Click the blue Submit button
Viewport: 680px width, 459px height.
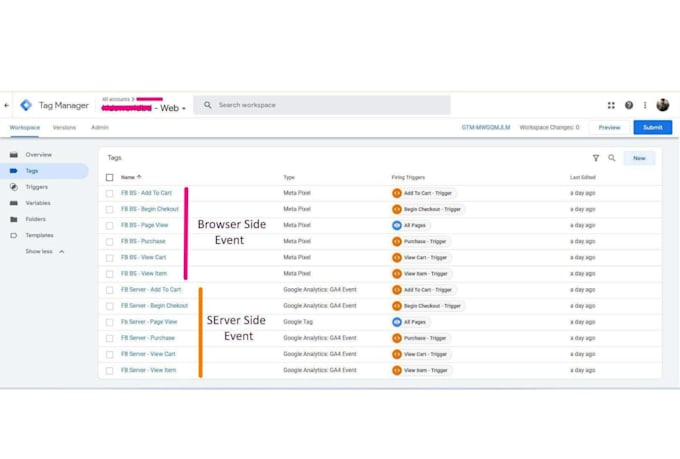click(x=653, y=128)
